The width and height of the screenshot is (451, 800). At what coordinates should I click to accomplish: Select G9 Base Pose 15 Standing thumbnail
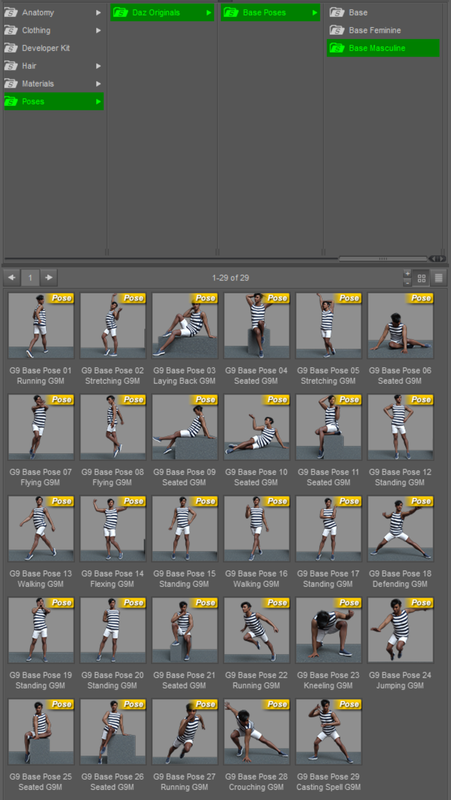click(185, 529)
